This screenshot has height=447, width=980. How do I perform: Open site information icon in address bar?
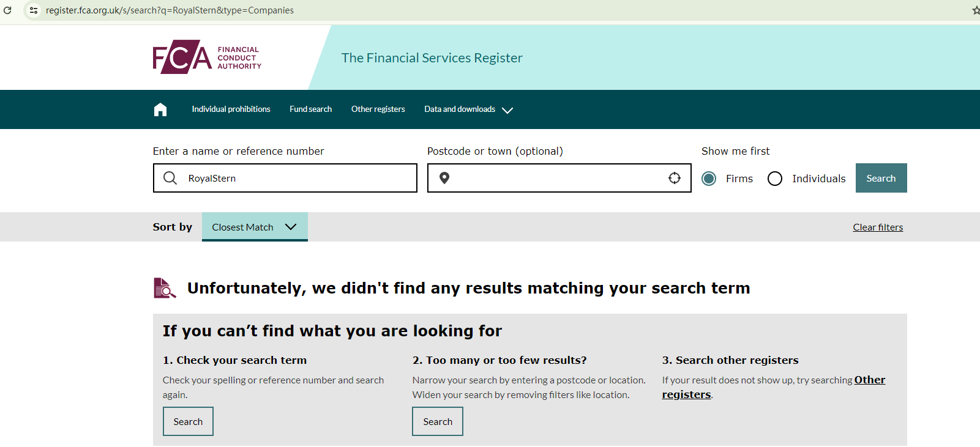click(x=34, y=10)
